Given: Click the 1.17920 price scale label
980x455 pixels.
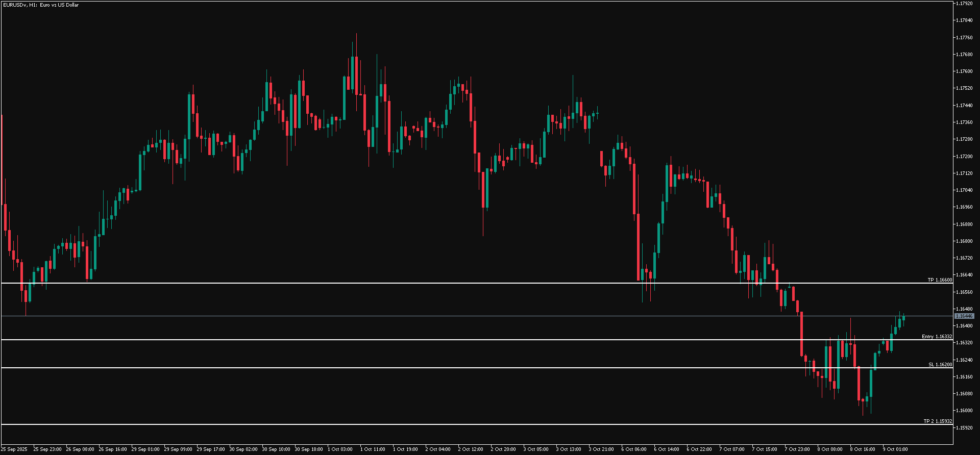Looking at the screenshot, I should (964, 4).
